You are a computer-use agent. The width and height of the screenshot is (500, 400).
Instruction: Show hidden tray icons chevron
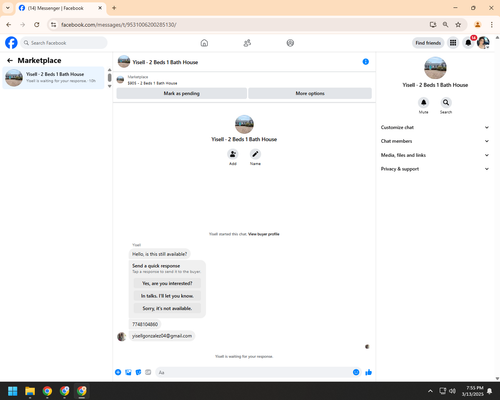[430, 391]
